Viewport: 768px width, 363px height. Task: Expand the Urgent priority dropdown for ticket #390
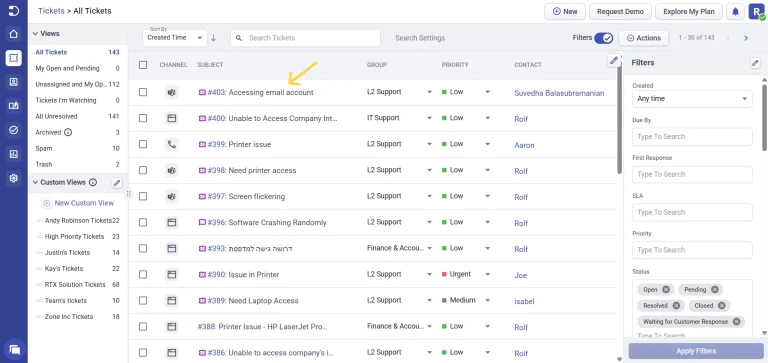tap(487, 274)
